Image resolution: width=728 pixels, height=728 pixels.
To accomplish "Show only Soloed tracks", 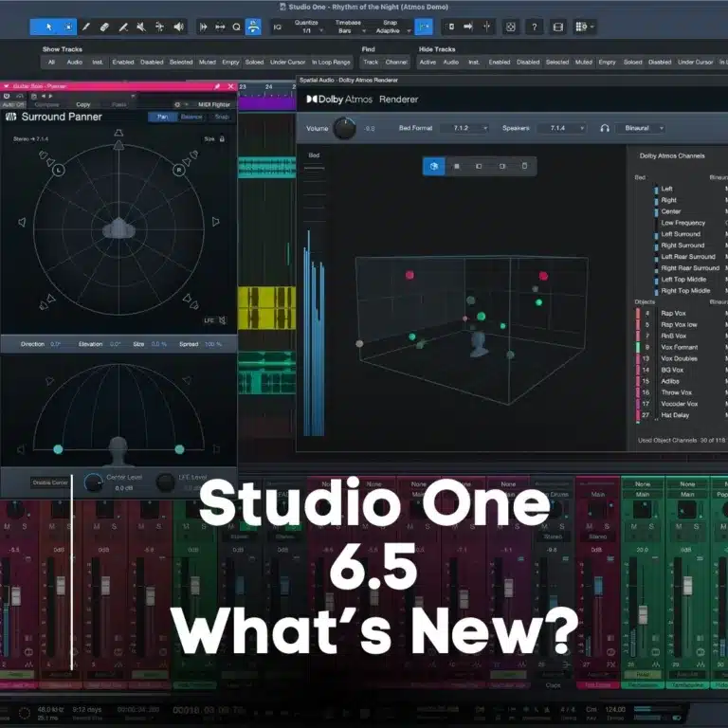I will [254, 62].
